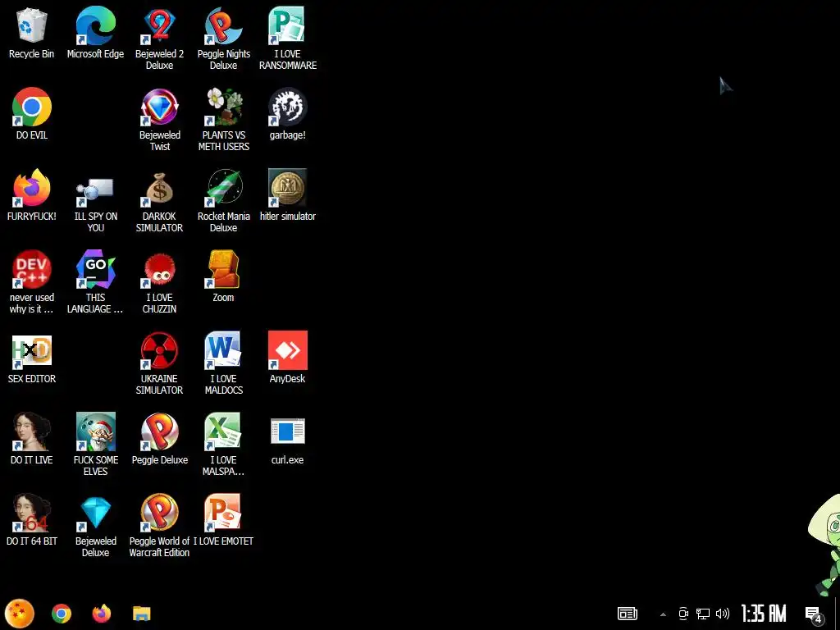
Task: Launch Chrome from the taskbar
Action: point(62,614)
